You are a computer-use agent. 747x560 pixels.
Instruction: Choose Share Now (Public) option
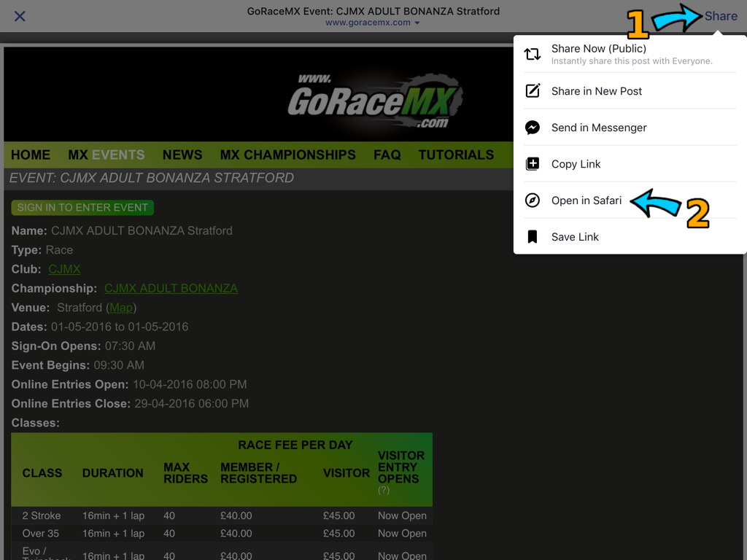630,54
